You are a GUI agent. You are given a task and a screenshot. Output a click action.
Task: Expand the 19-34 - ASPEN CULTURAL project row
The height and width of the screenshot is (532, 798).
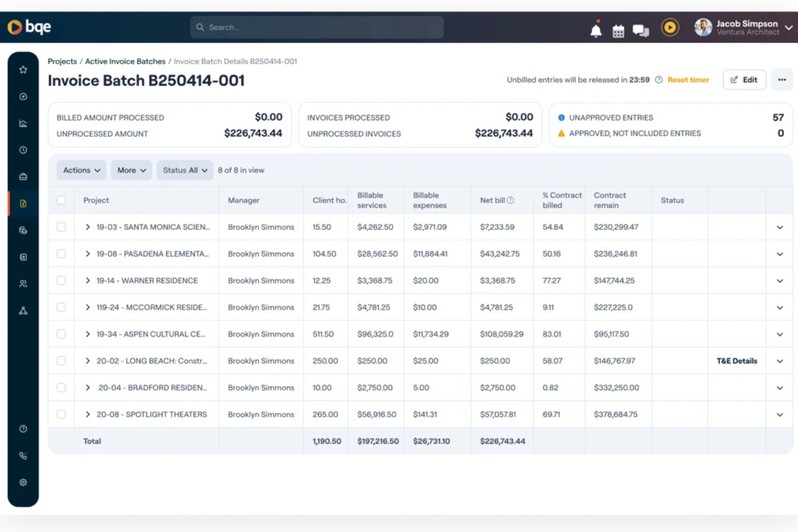(x=87, y=334)
